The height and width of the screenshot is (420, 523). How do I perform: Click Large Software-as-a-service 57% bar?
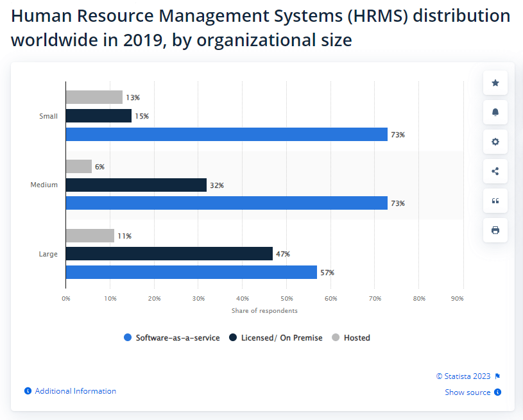pyautogui.click(x=191, y=273)
